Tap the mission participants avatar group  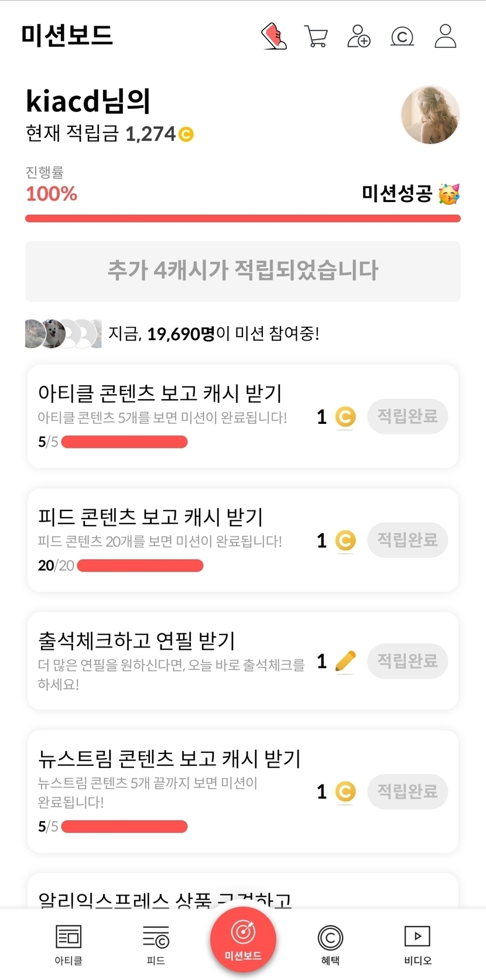[63, 334]
